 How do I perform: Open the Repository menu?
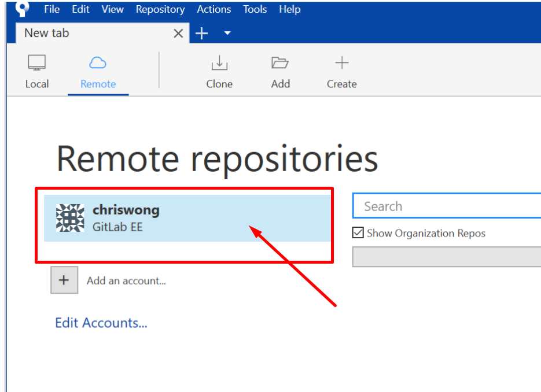pos(160,9)
